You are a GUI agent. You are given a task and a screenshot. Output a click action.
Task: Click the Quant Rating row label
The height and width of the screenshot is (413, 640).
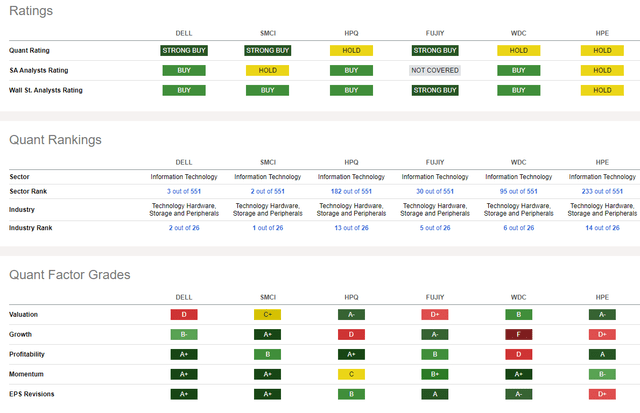tap(29, 51)
